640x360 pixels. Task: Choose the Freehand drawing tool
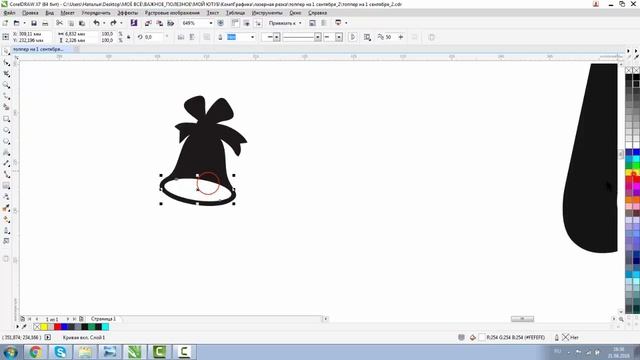(x=6, y=96)
